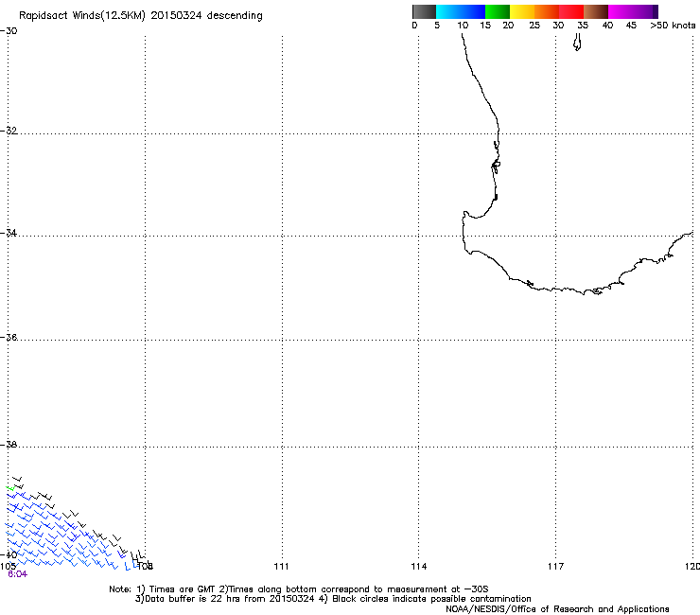The image size is (700, 615).
Task: Click the 'Rapidscat Winds(12.5KM)' title text
Action: coord(82,16)
